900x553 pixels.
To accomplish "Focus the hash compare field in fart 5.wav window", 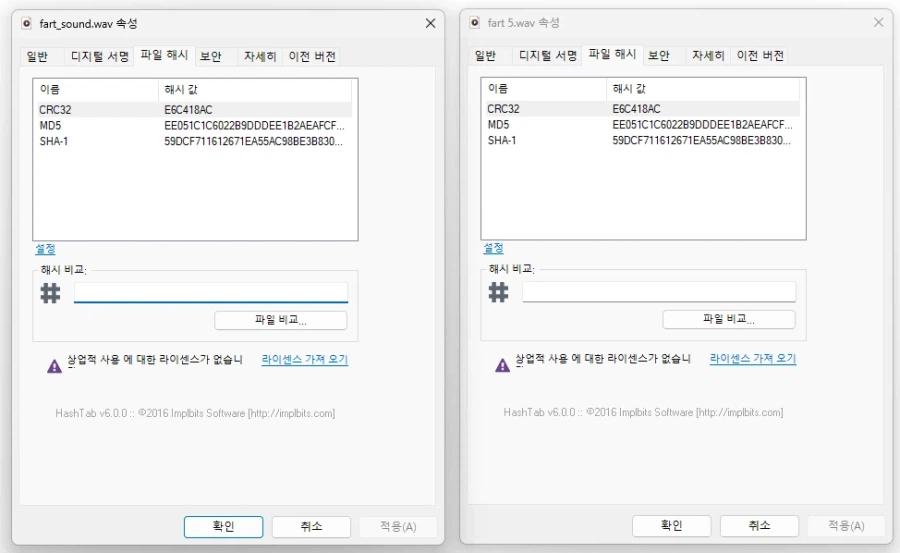I will 659,291.
